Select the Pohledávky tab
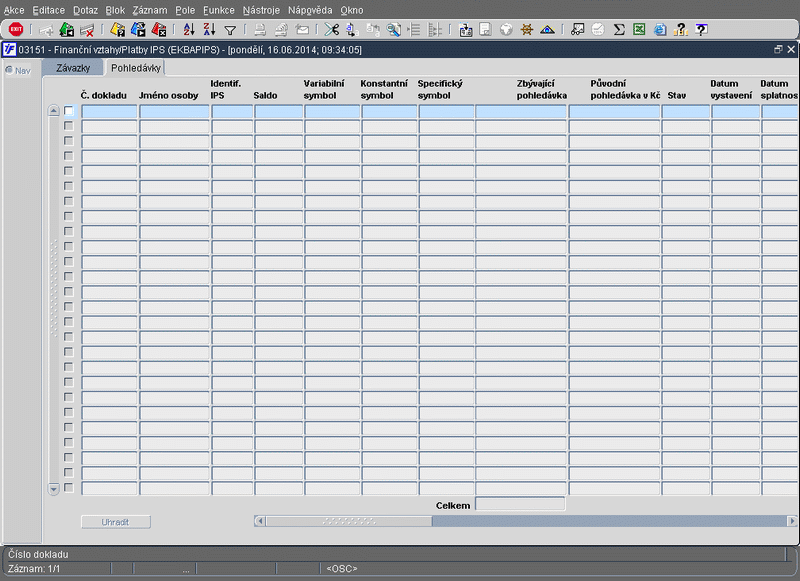800x581 pixels. click(x=136, y=68)
